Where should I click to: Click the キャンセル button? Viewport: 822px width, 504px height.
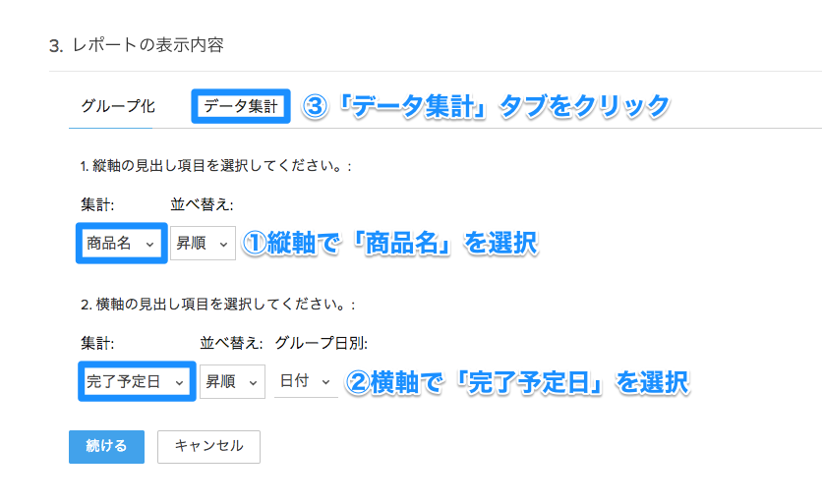click(208, 446)
